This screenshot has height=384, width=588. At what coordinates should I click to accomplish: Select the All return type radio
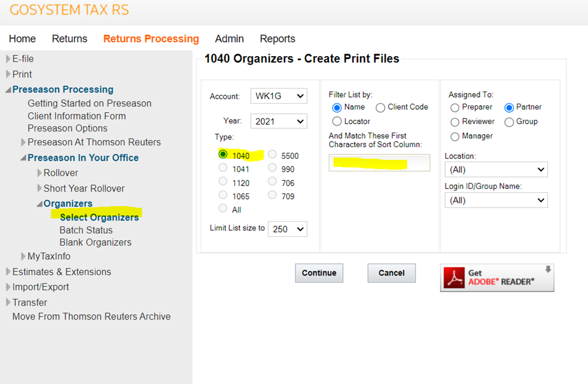[x=223, y=208]
